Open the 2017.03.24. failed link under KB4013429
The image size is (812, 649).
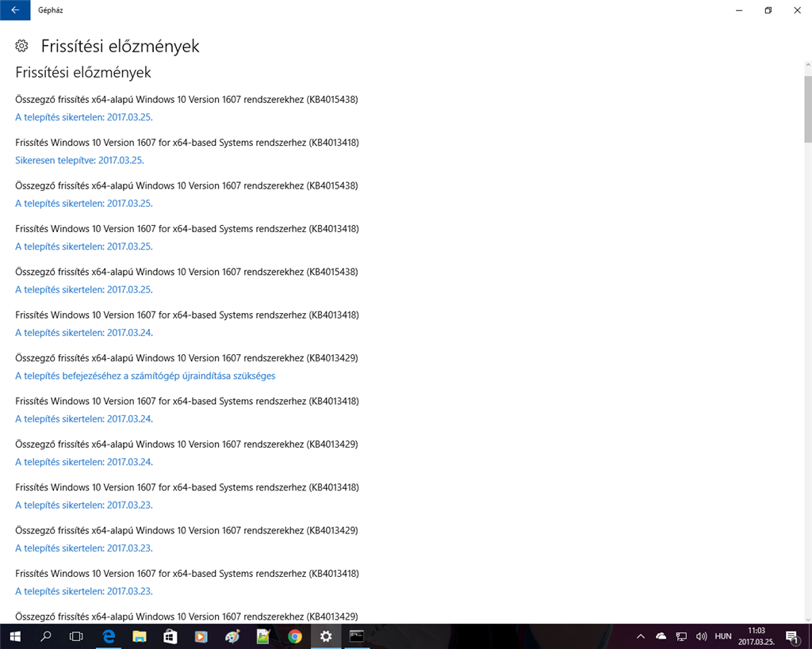(x=84, y=462)
